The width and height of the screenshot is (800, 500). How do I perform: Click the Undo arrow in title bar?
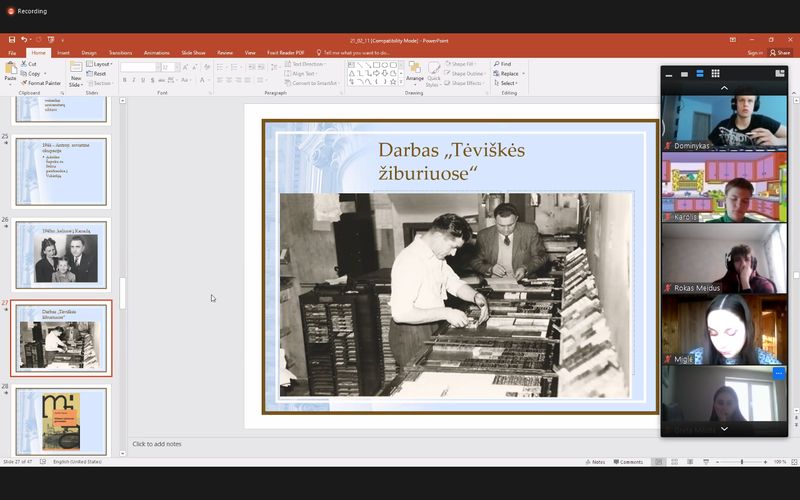24,40
